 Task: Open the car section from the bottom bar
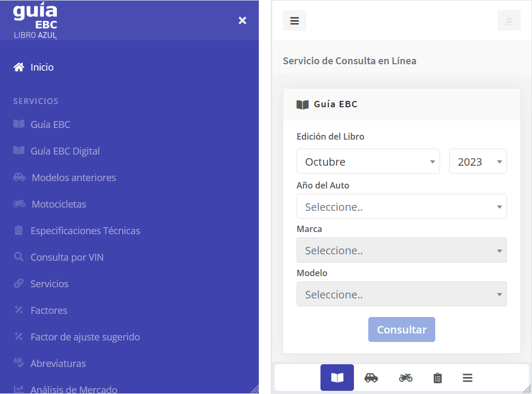pyautogui.click(x=371, y=378)
